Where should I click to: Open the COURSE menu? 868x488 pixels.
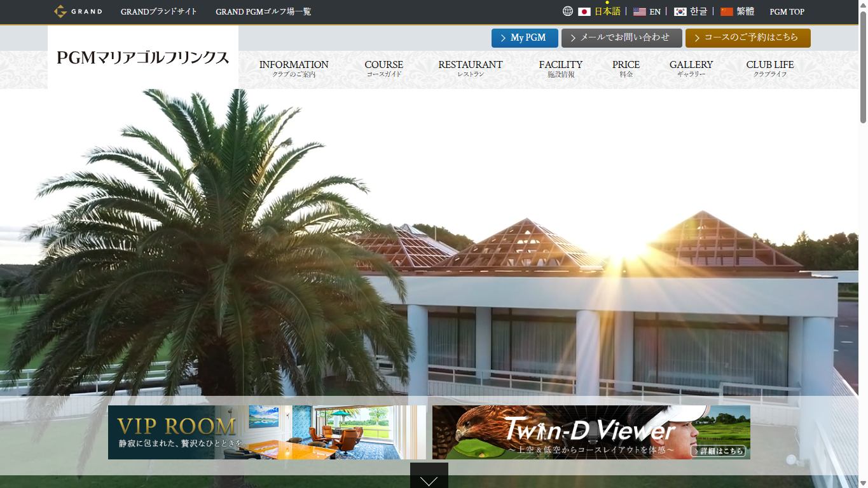coord(384,69)
